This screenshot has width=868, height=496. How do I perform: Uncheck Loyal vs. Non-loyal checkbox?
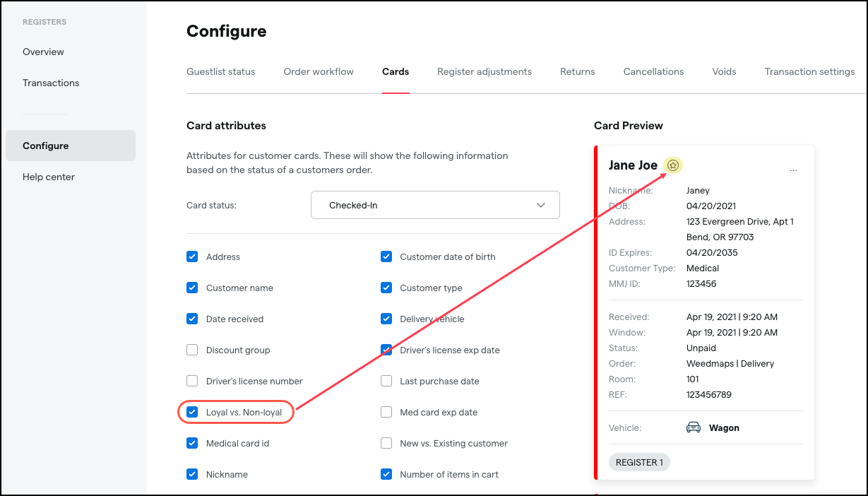coord(192,412)
